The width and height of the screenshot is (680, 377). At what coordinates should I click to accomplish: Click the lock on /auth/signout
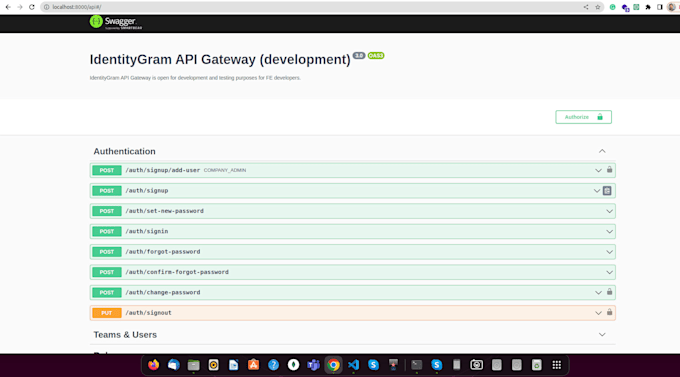click(609, 312)
